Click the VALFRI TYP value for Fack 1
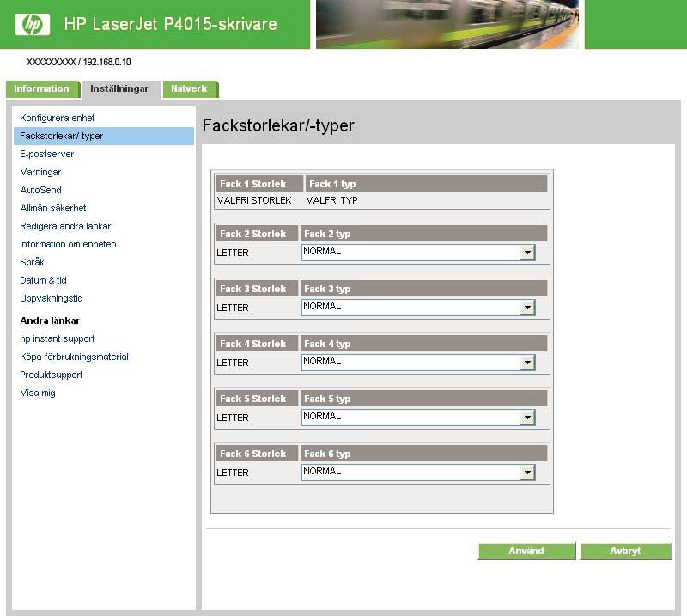Viewport: 687px width, 616px height. (332, 200)
